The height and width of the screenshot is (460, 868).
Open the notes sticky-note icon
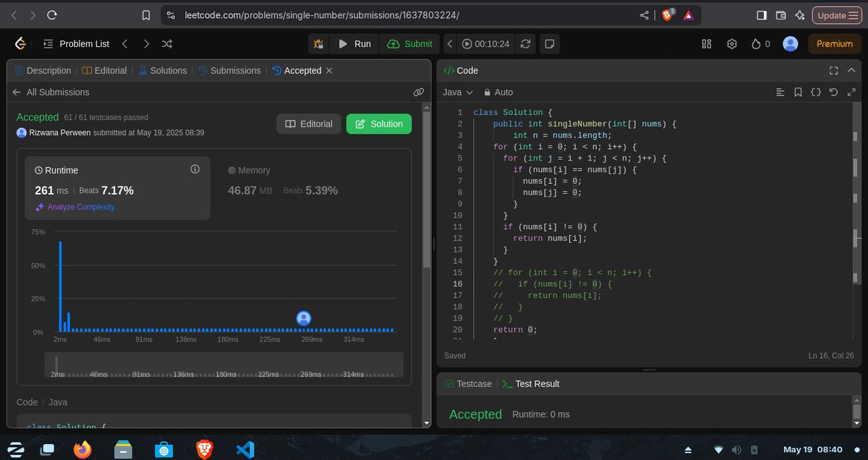(x=550, y=44)
